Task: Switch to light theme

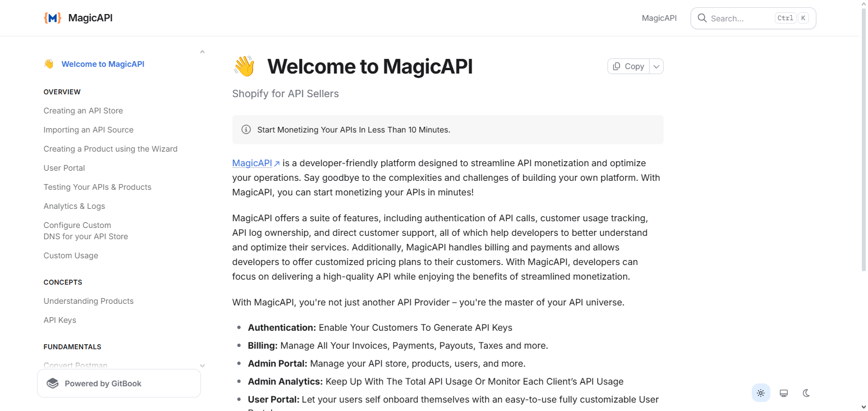Action: pos(761,393)
